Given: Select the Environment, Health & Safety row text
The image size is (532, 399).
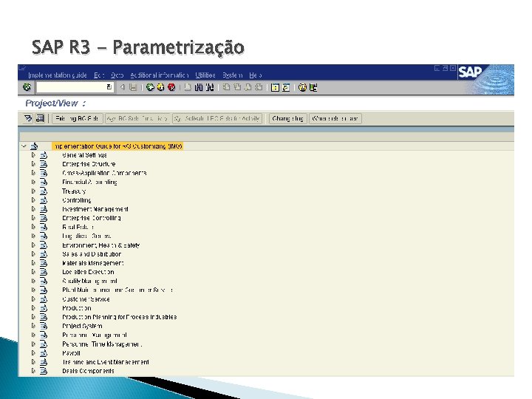Looking at the screenshot, I should click(100, 245).
